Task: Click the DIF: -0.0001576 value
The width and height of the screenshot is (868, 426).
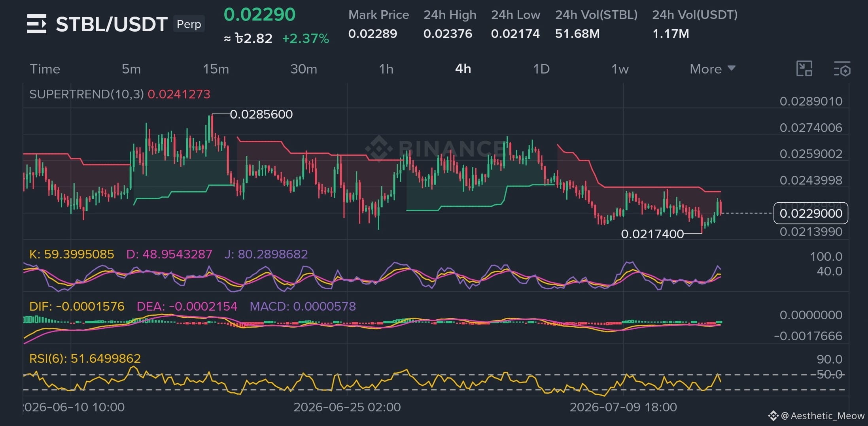Action: [x=77, y=306]
